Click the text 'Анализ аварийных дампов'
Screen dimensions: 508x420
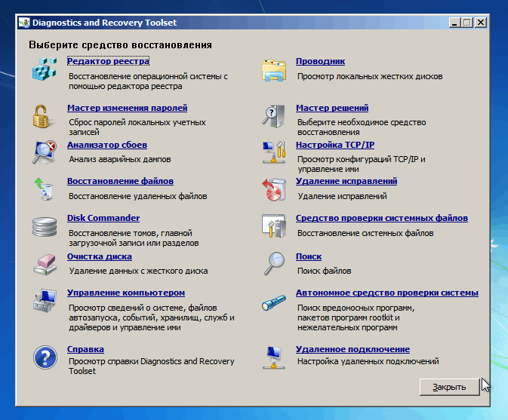coord(120,160)
